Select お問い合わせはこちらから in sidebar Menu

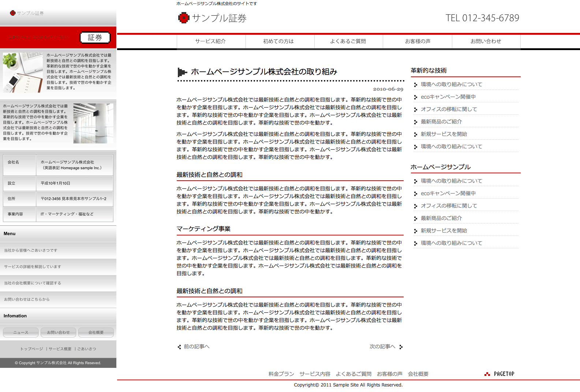click(27, 299)
